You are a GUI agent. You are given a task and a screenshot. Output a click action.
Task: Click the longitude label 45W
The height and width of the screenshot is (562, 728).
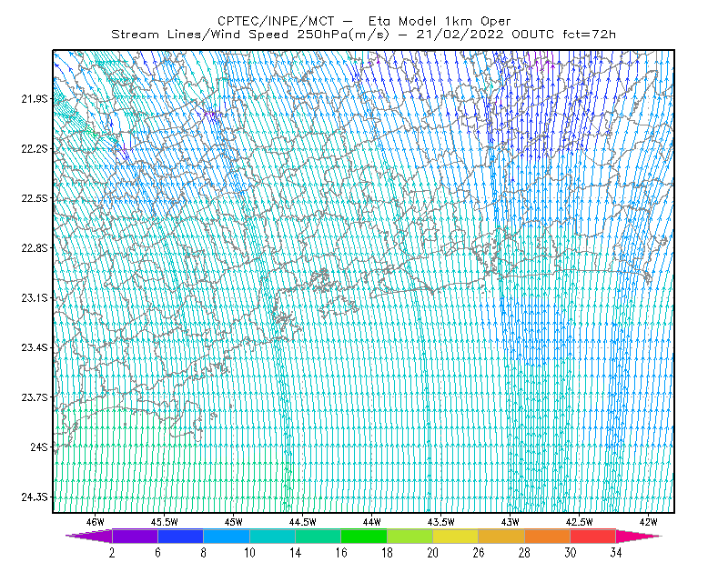click(234, 522)
